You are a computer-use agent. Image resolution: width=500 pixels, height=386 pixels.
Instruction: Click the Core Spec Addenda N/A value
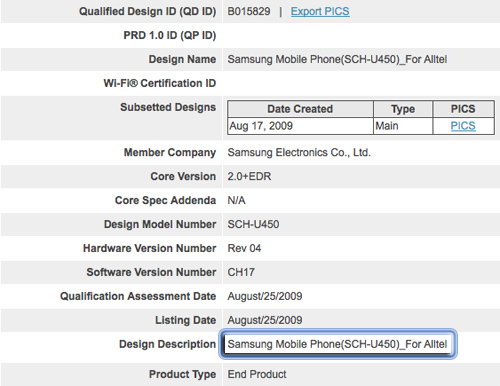(x=236, y=200)
